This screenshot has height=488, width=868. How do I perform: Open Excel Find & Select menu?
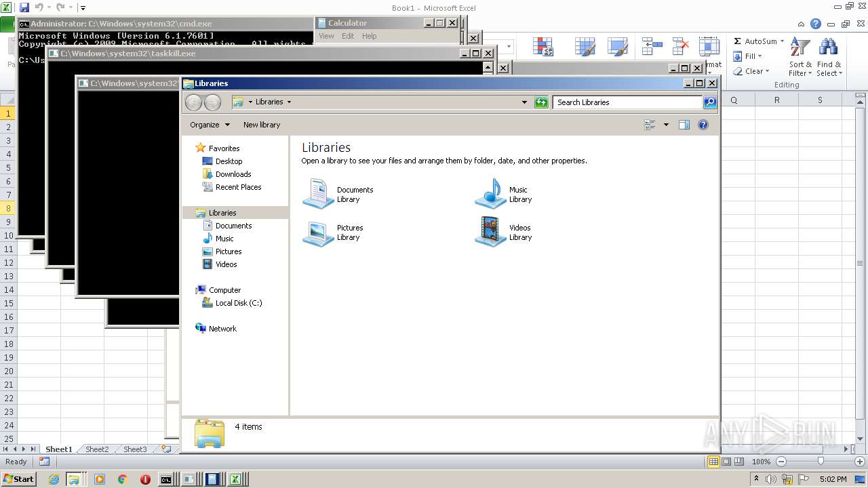tap(829, 58)
